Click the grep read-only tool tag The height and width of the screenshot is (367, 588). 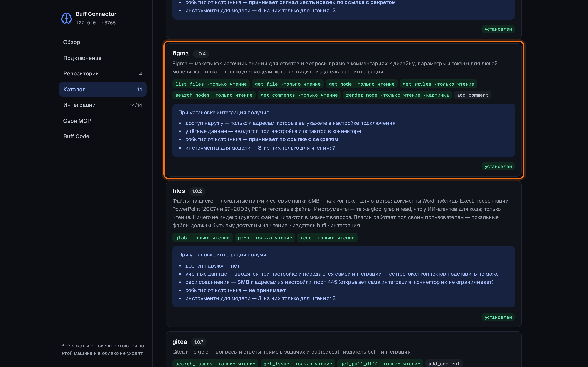click(x=265, y=238)
